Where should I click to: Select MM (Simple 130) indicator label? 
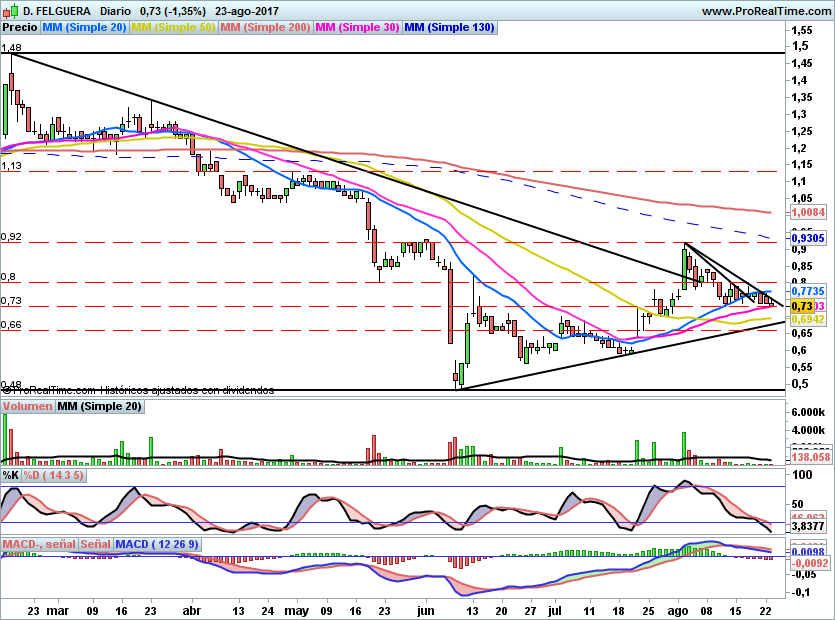(x=449, y=28)
